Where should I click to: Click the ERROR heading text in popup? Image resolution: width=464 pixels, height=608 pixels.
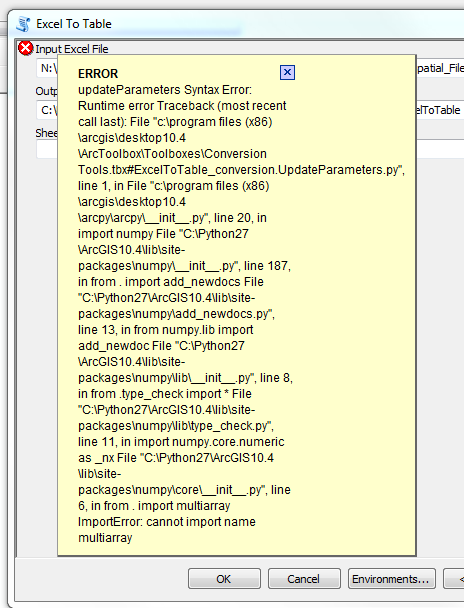click(x=98, y=74)
